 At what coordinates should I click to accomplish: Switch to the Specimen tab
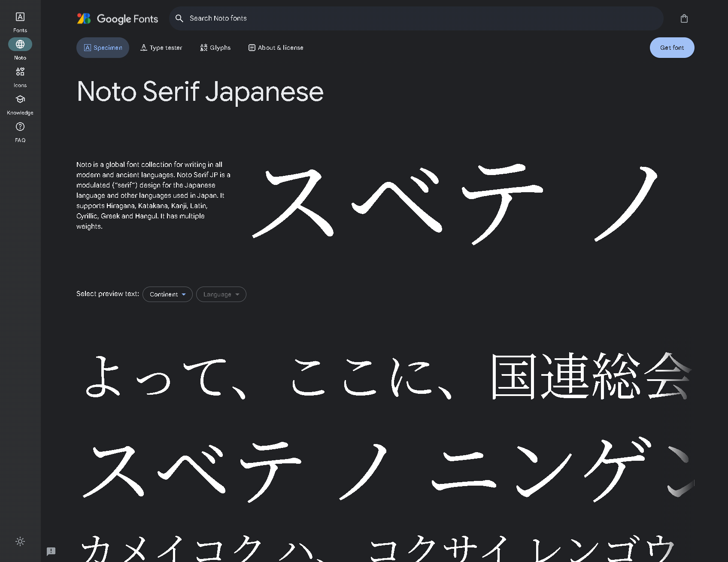(103, 48)
